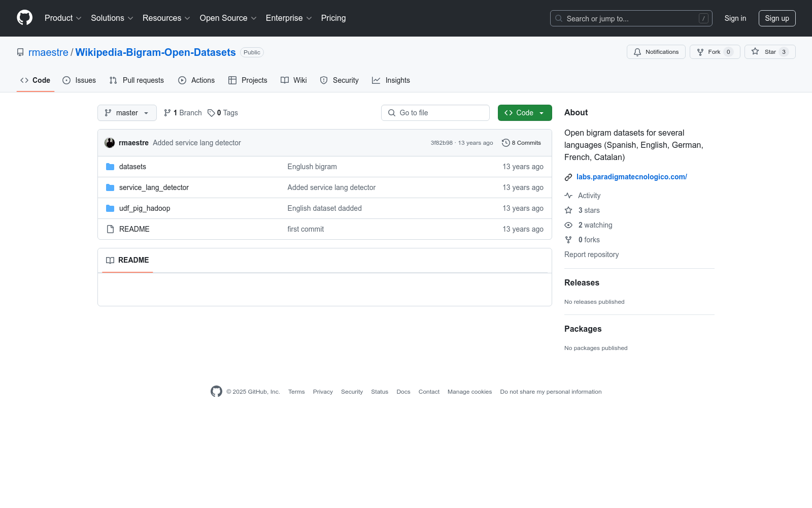
Task: Open the Security tab
Action: (x=339, y=80)
